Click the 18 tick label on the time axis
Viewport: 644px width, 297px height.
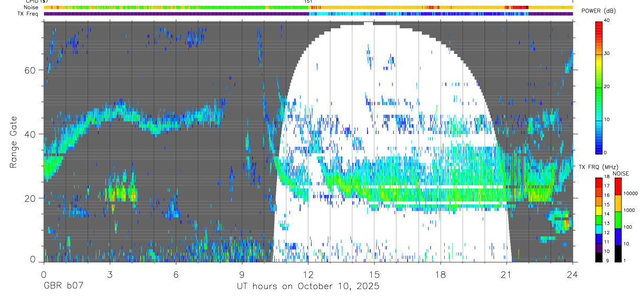tap(441, 274)
